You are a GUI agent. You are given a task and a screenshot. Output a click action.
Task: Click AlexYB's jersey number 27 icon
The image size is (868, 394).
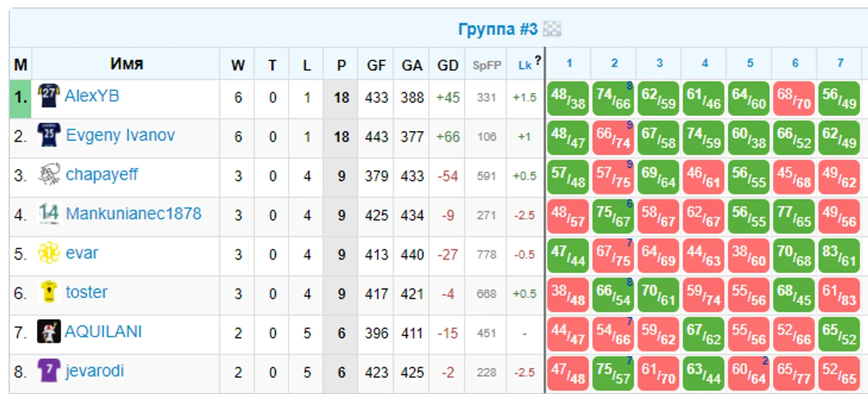coord(48,96)
